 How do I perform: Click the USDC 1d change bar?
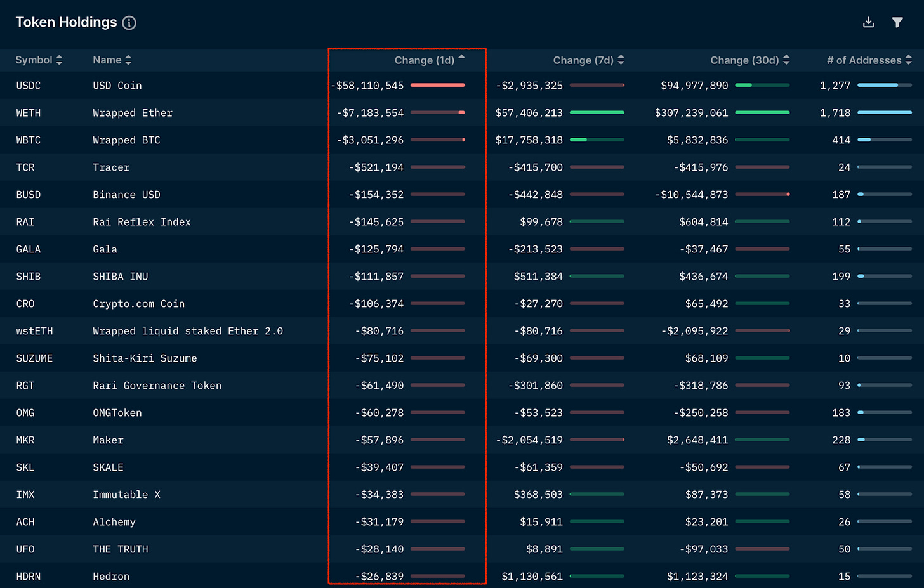coord(438,85)
